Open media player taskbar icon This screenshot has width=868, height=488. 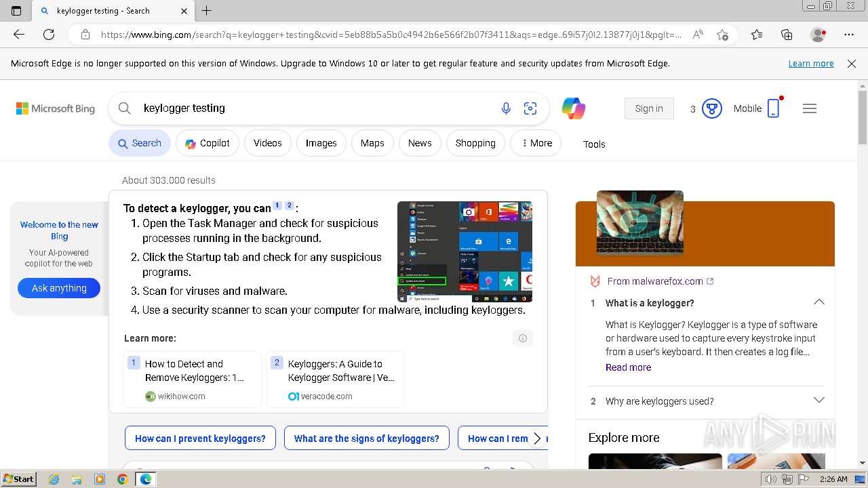[100, 479]
